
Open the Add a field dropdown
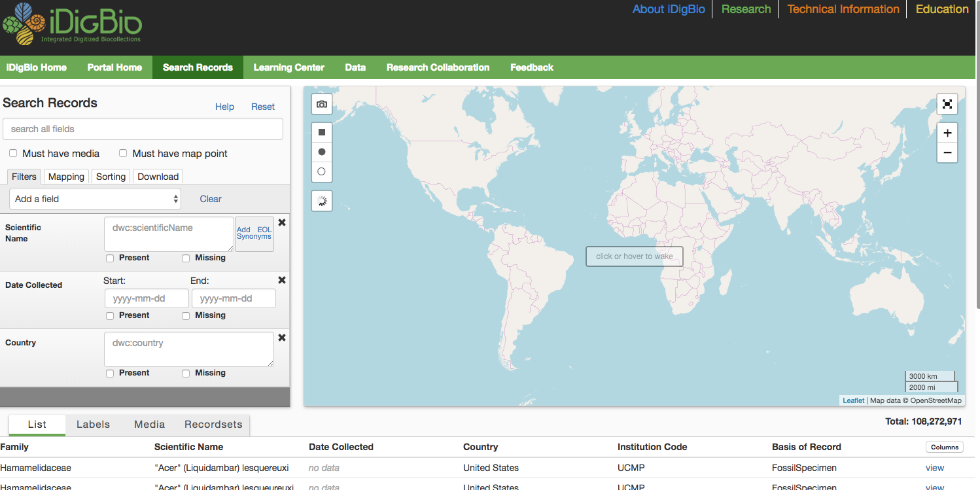pos(96,199)
